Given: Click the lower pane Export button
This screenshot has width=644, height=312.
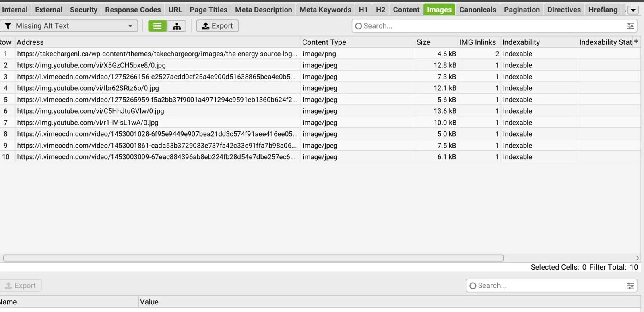Looking at the screenshot, I should (21, 286).
